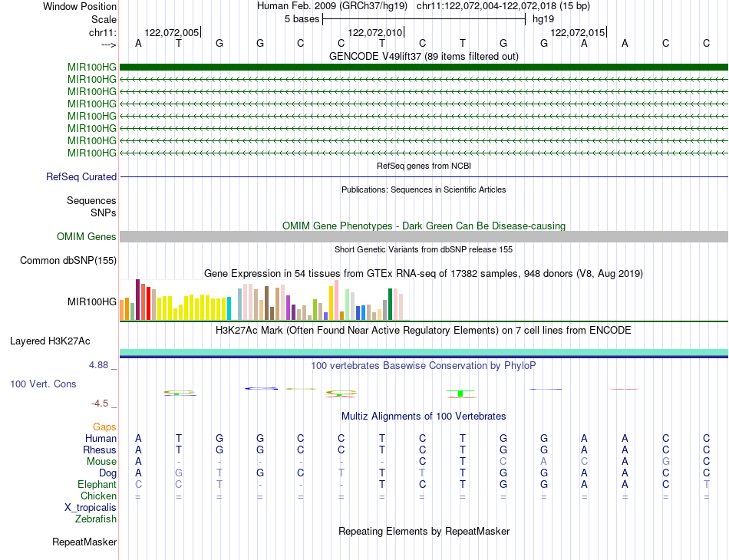
Task: Click the "RepeatMasker" track label
Action: (x=84, y=542)
